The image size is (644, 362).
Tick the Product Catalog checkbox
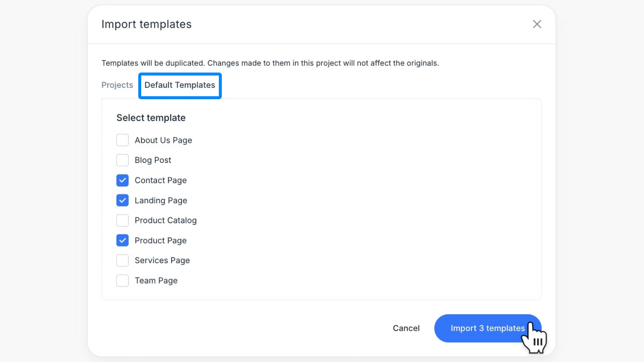122,220
